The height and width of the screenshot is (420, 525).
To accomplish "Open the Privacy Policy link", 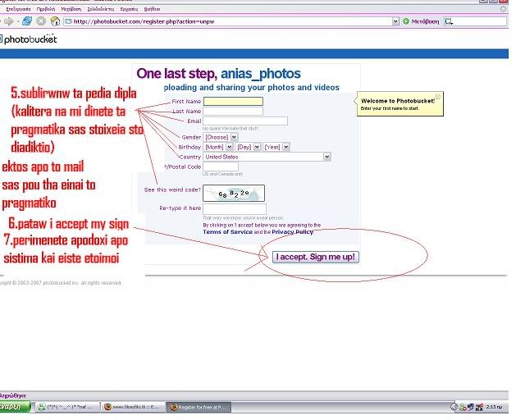I will [x=292, y=232].
